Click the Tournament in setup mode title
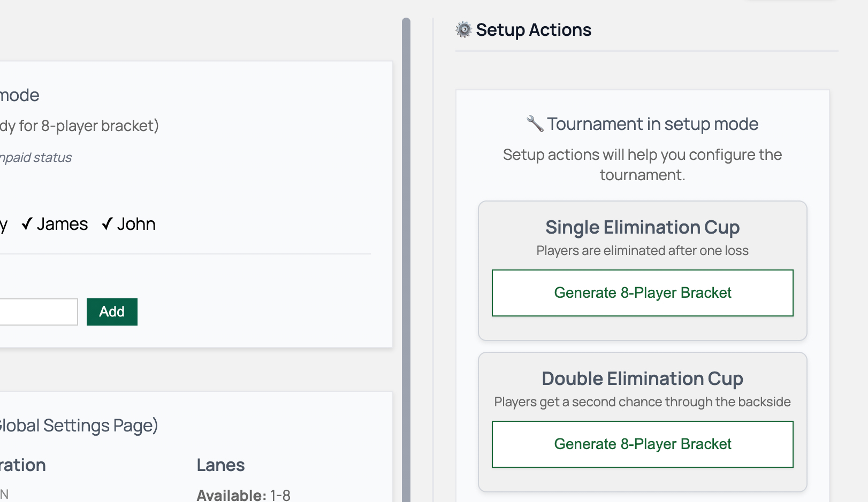 652,123
